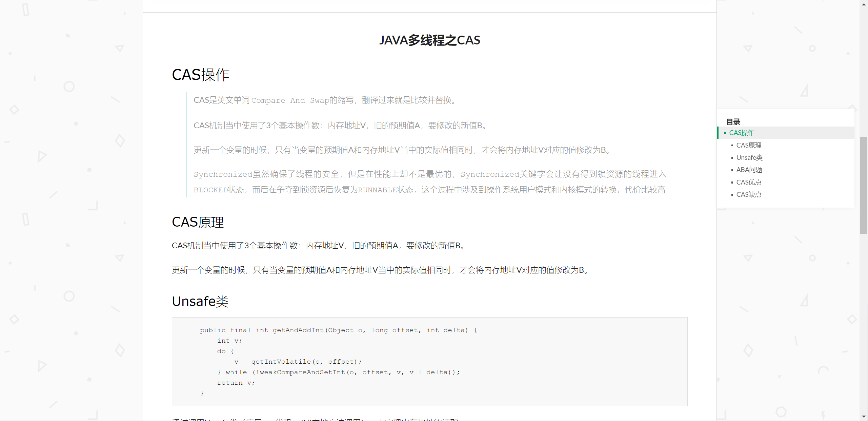Click the green bullet beside CAS操作
Viewport: 868px width, 421px height.
pyautogui.click(x=725, y=133)
